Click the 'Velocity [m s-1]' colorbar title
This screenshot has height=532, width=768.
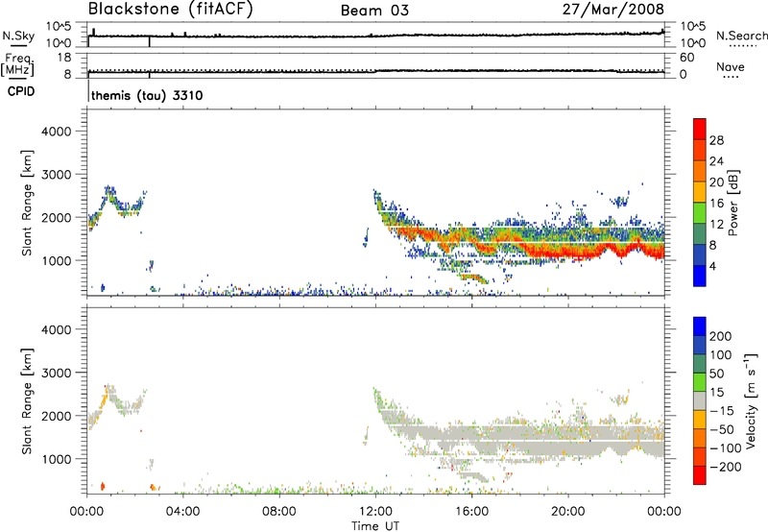coord(751,400)
